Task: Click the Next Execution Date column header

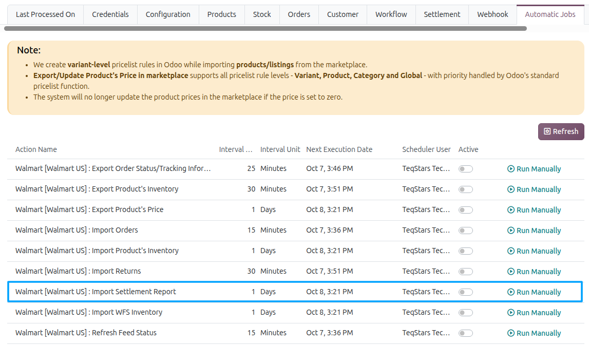Action: (339, 149)
